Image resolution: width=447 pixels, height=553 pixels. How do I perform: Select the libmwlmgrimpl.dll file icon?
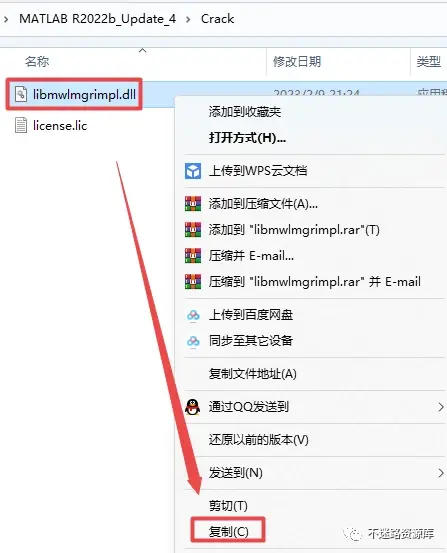[x=21, y=94]
